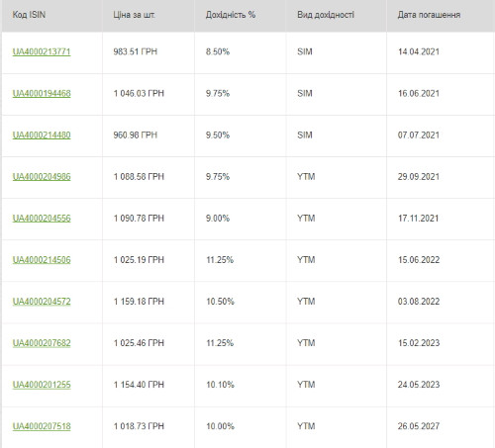Click the Вид дохідності column header
This screenshot has width=495, height=448.
(337, 15)
